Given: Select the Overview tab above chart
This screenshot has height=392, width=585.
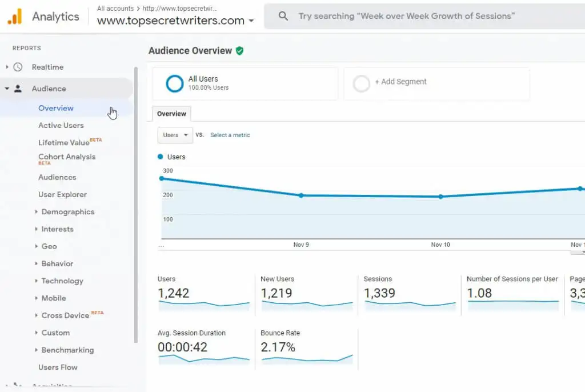Looking at the screenshot, I should click(x=171, y=114).
